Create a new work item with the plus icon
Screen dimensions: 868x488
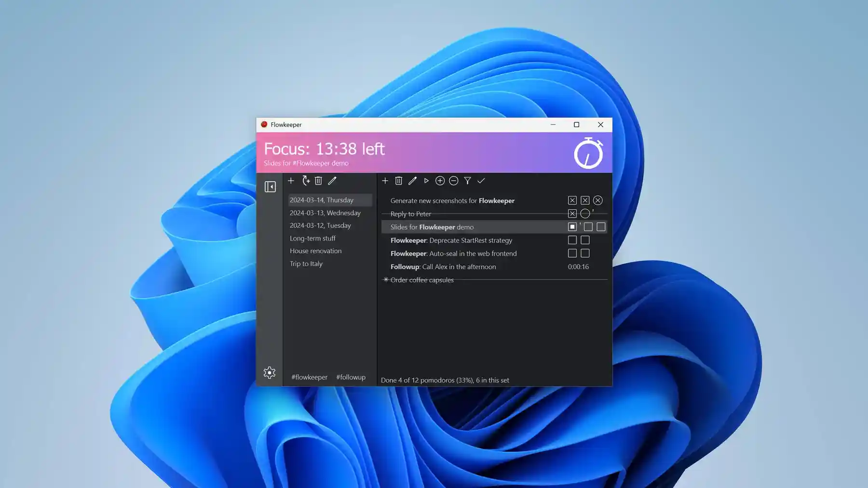385,181
